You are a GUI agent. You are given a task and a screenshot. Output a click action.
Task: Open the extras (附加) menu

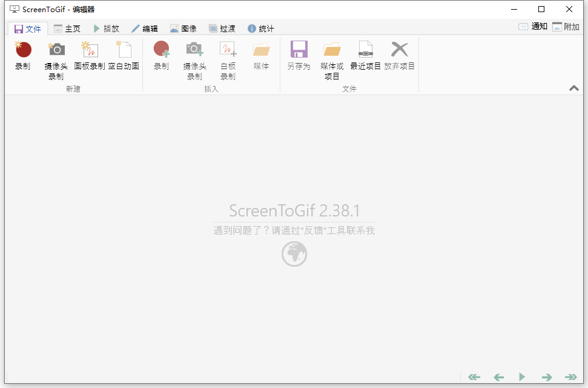tap(566, 27)
